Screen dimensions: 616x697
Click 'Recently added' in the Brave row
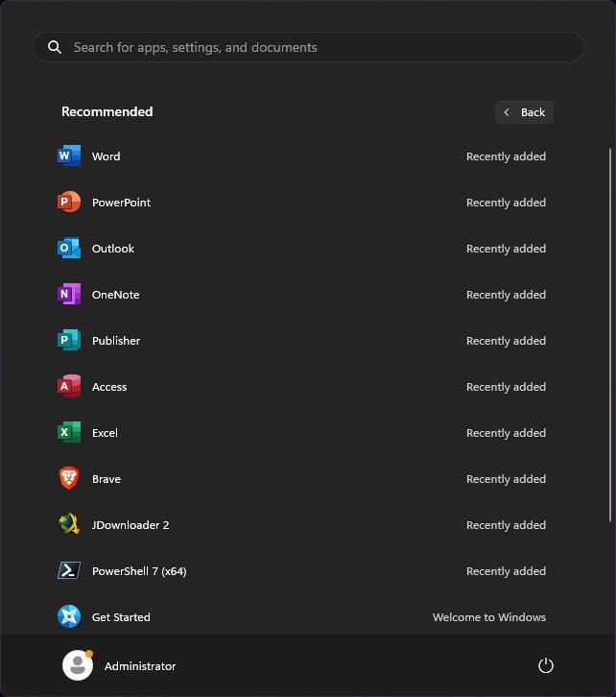[x=506, y=479]
